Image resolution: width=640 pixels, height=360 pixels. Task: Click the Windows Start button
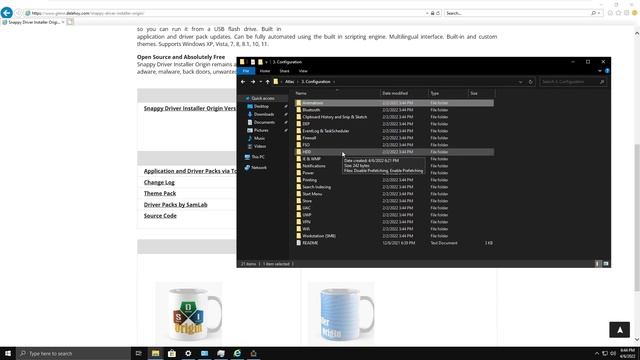tap(8, 353)
